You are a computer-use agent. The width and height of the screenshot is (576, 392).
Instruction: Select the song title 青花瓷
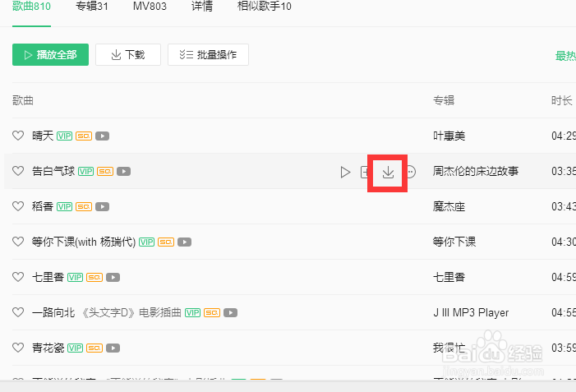coord(48,348)
